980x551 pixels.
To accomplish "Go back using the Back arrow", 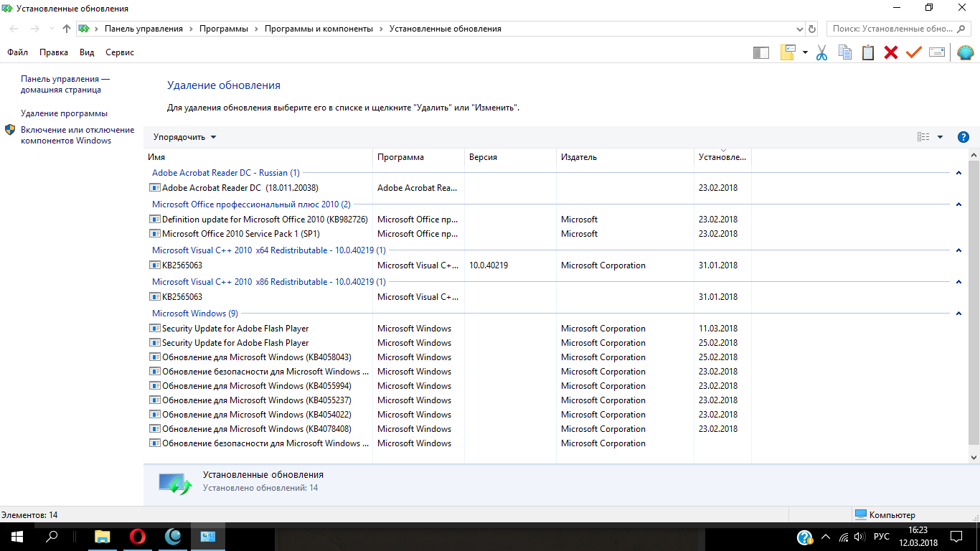I will [x=14, y=29].
